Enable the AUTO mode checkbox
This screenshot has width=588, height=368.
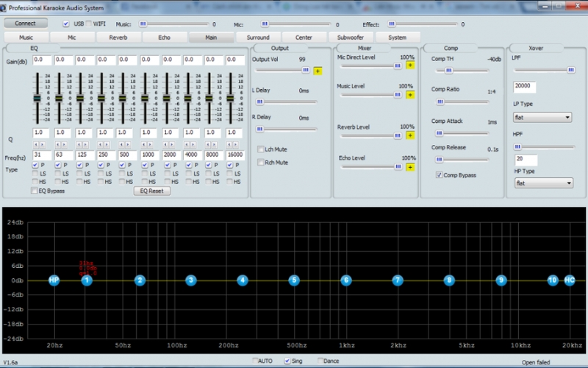point(255,361)
